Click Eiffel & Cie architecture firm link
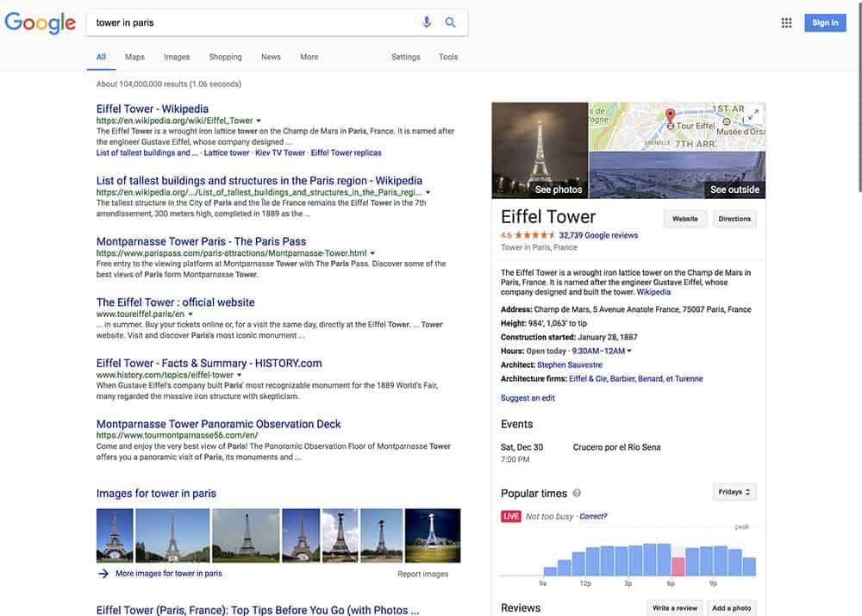Image resolution: width=862 pixels, height=616 pixels. click(588, 378)
